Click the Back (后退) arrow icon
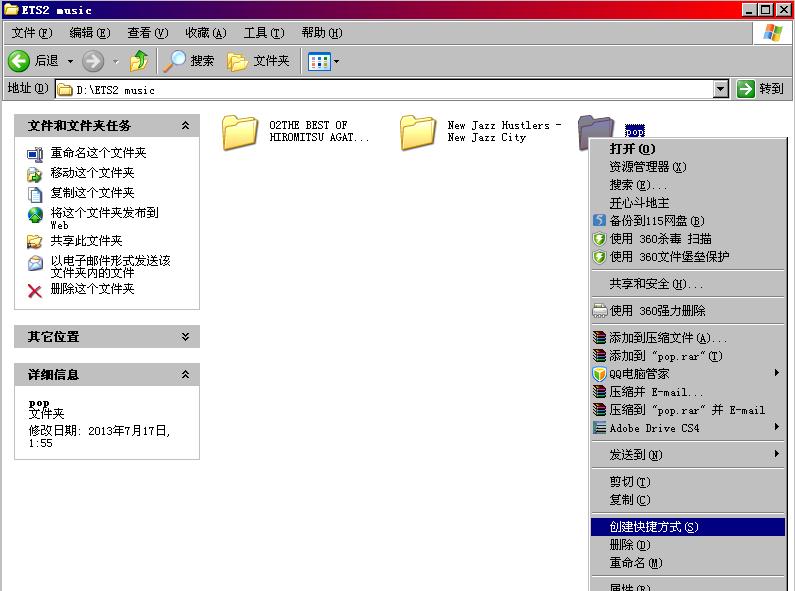Screen dimensions: 795x591 coord(19,61)
